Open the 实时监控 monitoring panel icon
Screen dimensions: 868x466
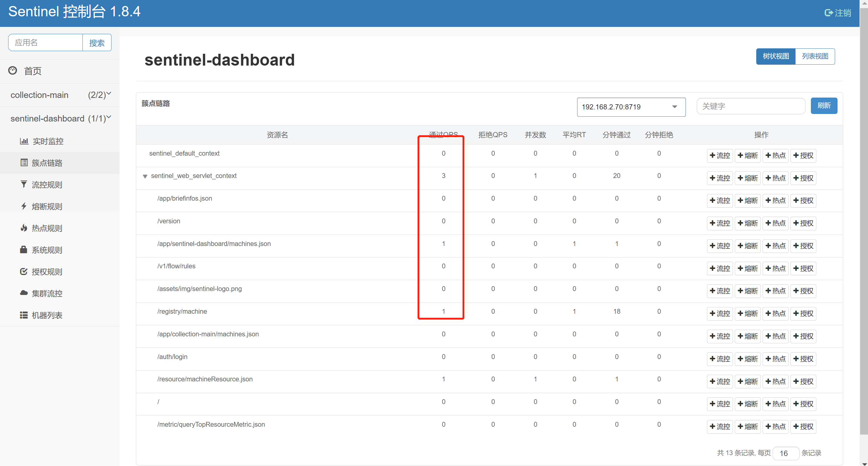(x=24, y=141)
